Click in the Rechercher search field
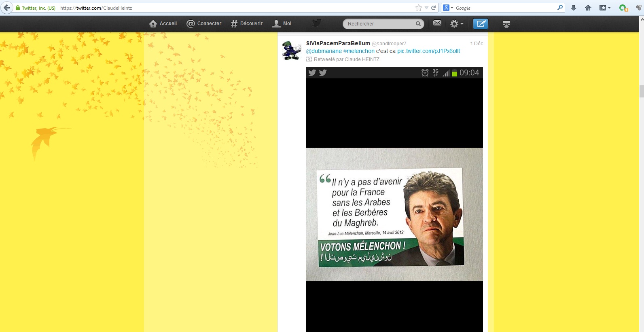This screenshot has height=332, width=644. click(x=378, y=24)
